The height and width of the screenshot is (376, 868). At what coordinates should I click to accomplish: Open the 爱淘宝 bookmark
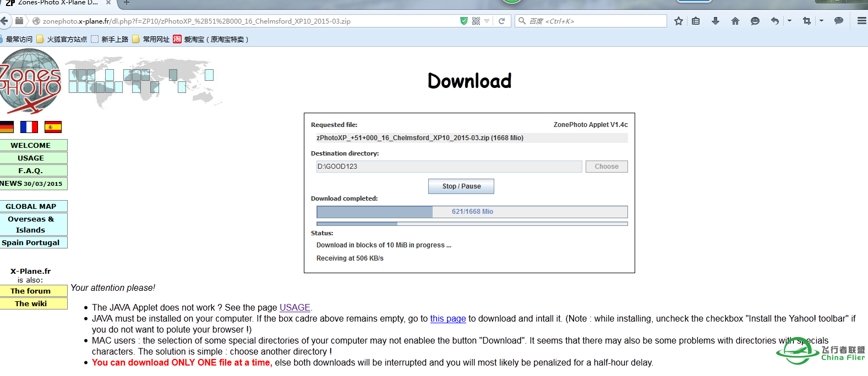pyautogui.click(x=211, y=40)
